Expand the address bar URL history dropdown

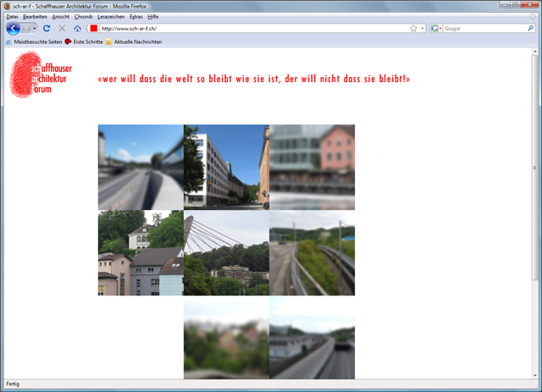423,28
